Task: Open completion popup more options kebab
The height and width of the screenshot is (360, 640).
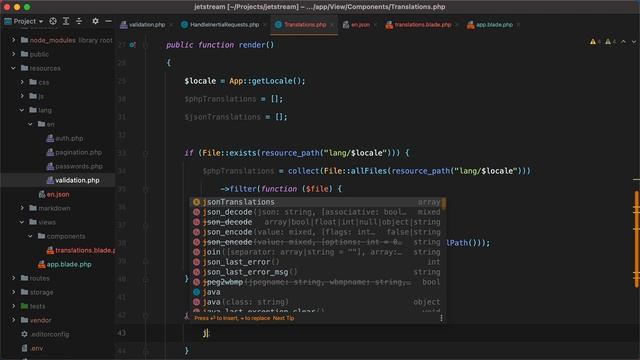Action: (x=441, y=318)
